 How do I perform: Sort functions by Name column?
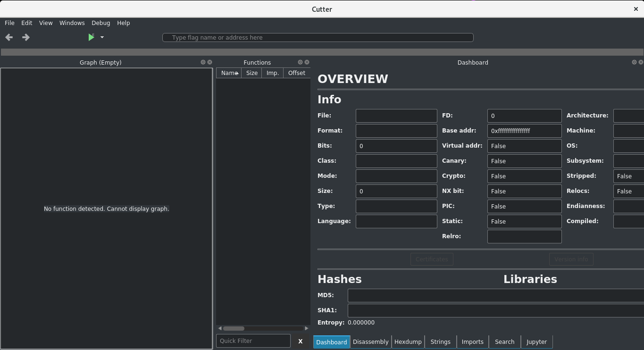point(229,73)
